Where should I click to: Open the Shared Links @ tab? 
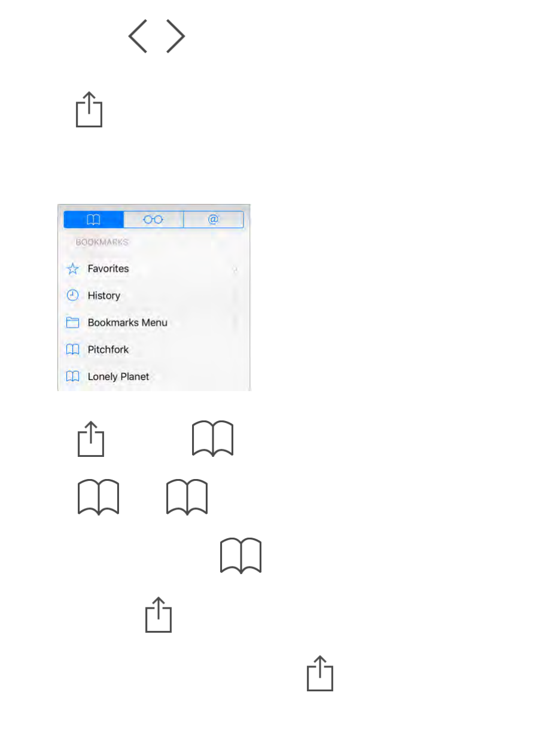(214, 219)
